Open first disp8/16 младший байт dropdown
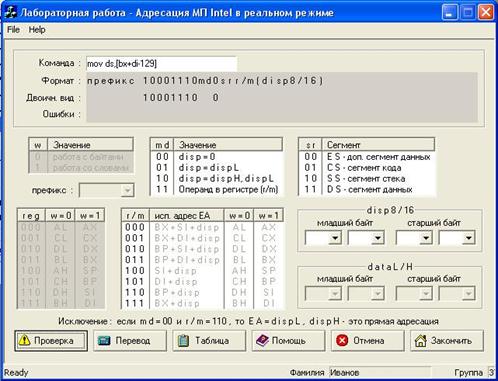 coord(335,238)
